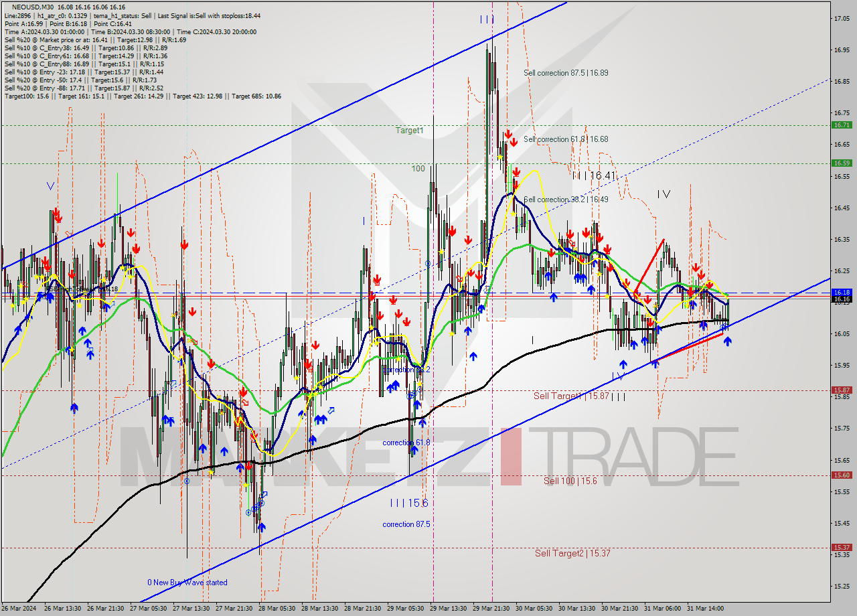857x616 pixels.
Task: Click the 16.95 price axis label
Action: click(x=842, y=50)
